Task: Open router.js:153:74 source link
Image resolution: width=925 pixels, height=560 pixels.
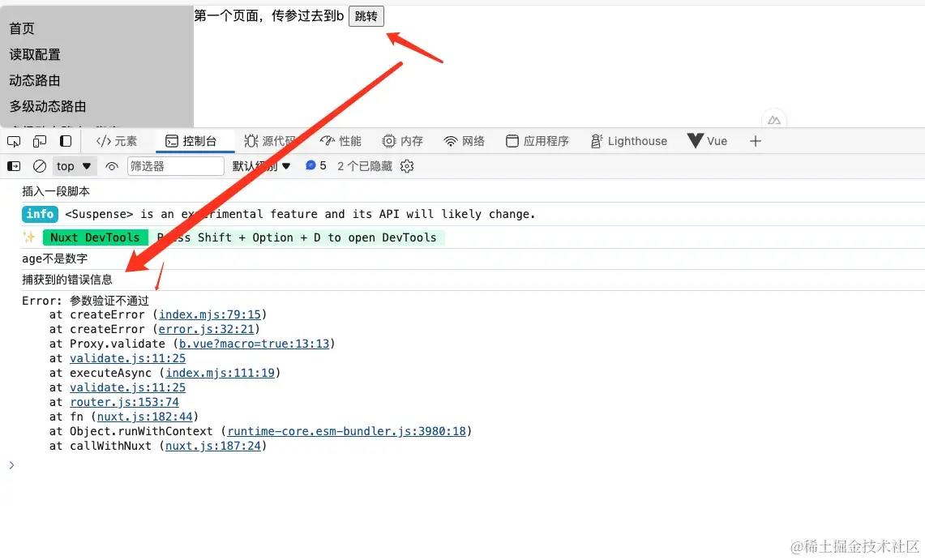Action: (x=124, y=402)
